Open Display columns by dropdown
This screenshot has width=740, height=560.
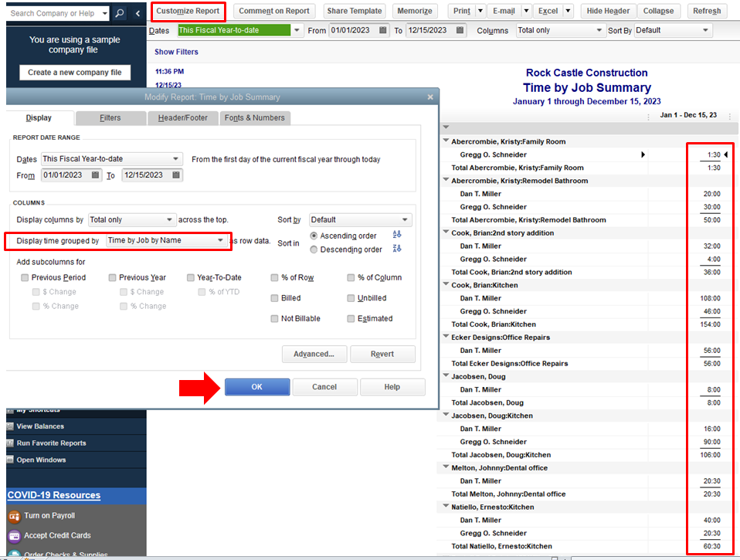coord(132,220)
